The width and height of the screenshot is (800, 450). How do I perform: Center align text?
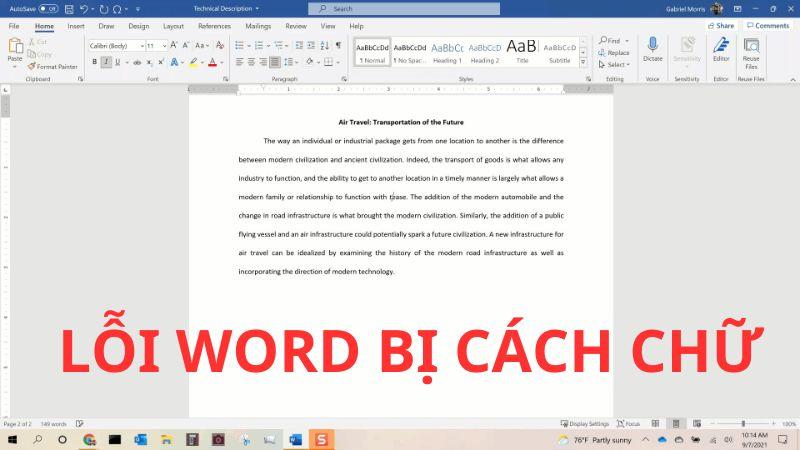251,62
